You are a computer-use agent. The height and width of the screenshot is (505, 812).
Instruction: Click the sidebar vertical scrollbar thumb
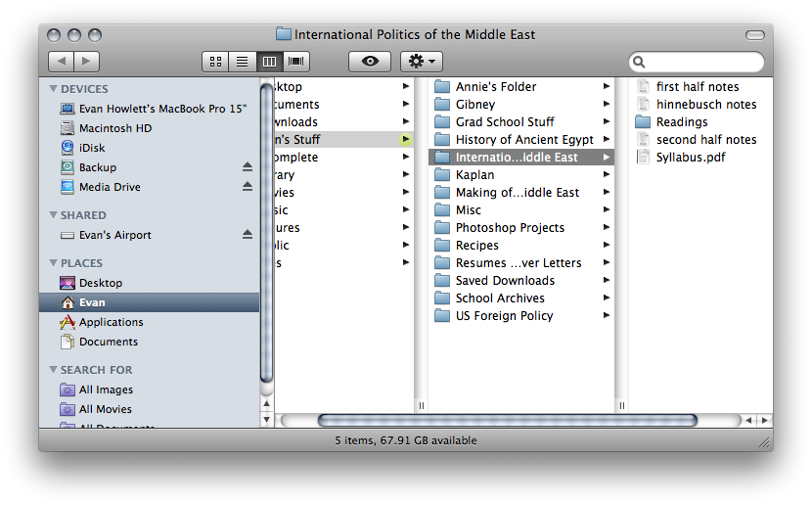coord(266,233)
